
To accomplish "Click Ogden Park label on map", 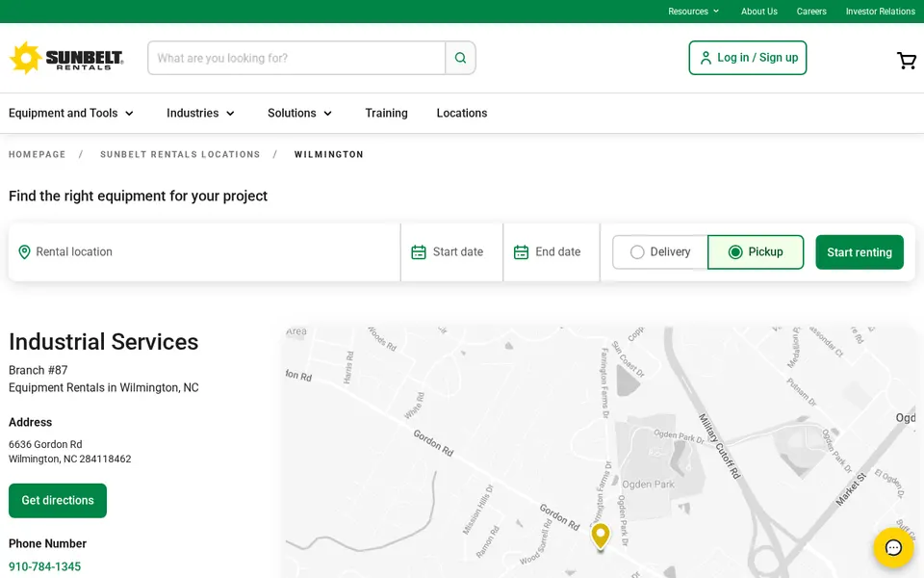I will (x=648, y=485).
